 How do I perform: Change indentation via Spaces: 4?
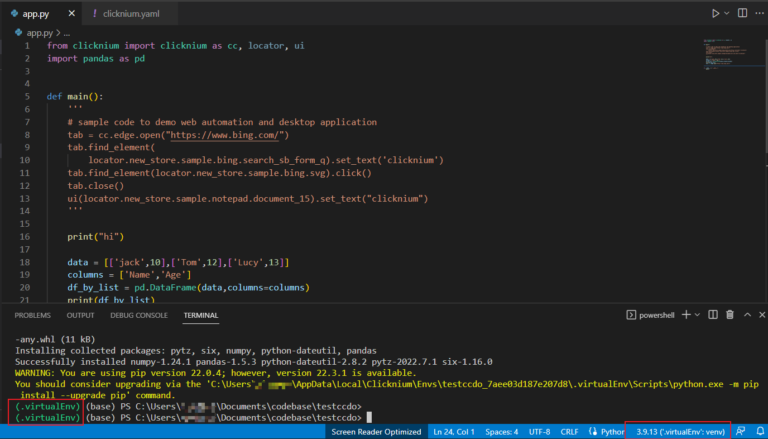coord(502,432)
